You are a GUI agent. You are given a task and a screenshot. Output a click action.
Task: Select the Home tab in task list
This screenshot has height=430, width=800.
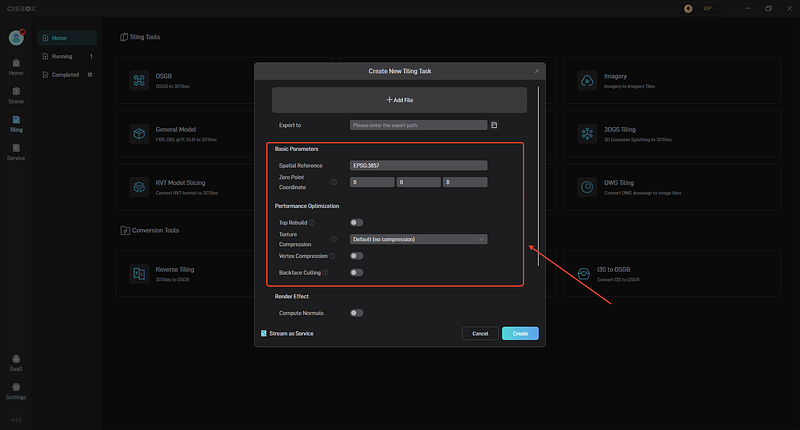67,38
